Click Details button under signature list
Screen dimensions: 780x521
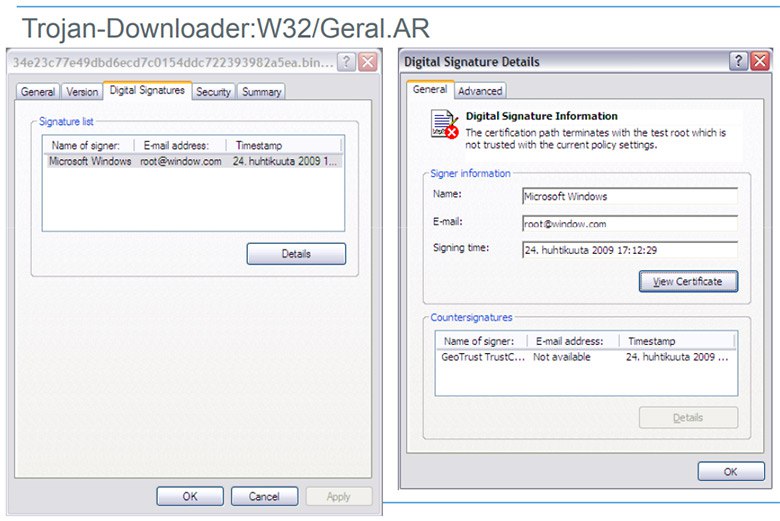click(x=296, y=254)
